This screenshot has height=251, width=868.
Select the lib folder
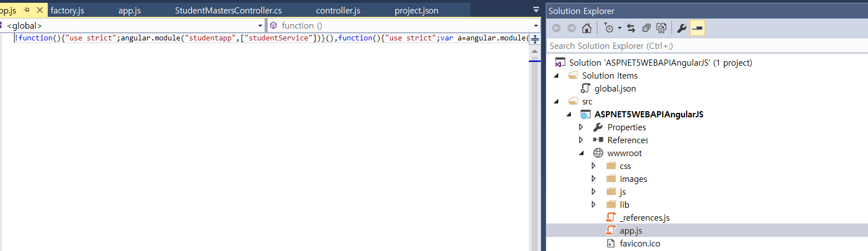pyautogui.click(x=624, y=204)
